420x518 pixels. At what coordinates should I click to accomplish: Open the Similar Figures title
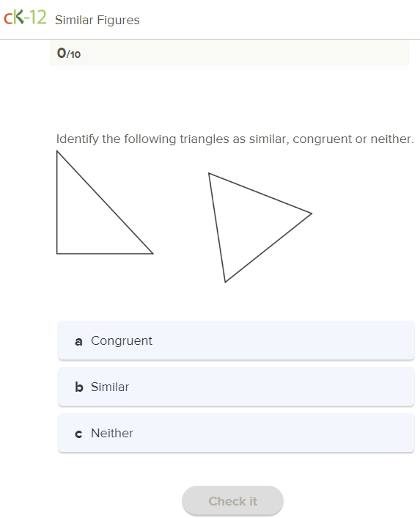(97, 20)
